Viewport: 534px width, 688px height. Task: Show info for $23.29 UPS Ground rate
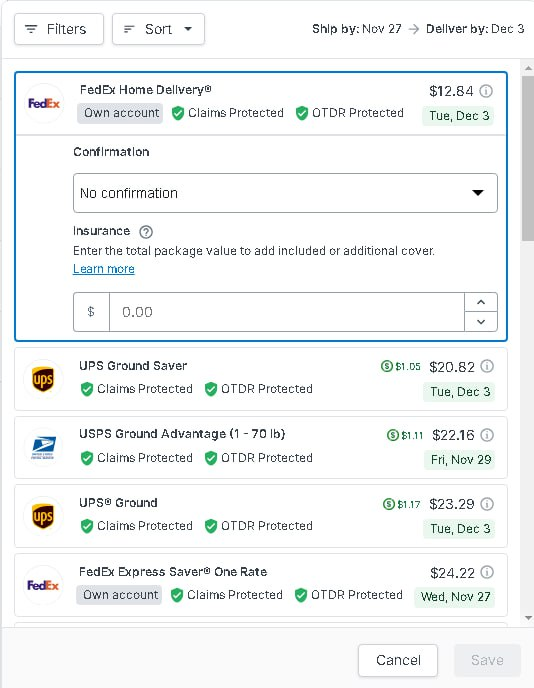pos(487,504)
